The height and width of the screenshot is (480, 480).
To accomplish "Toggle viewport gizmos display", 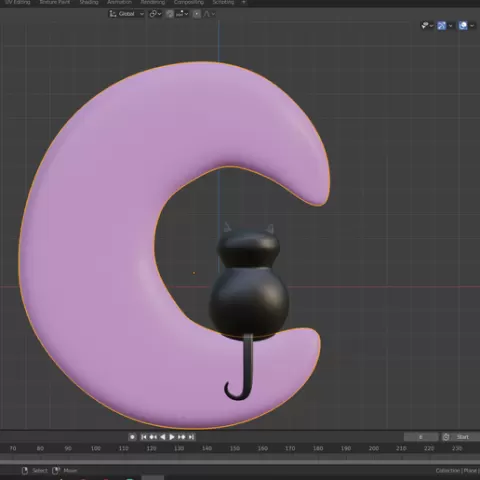I will pyautogui.click(x=442, y=26).
